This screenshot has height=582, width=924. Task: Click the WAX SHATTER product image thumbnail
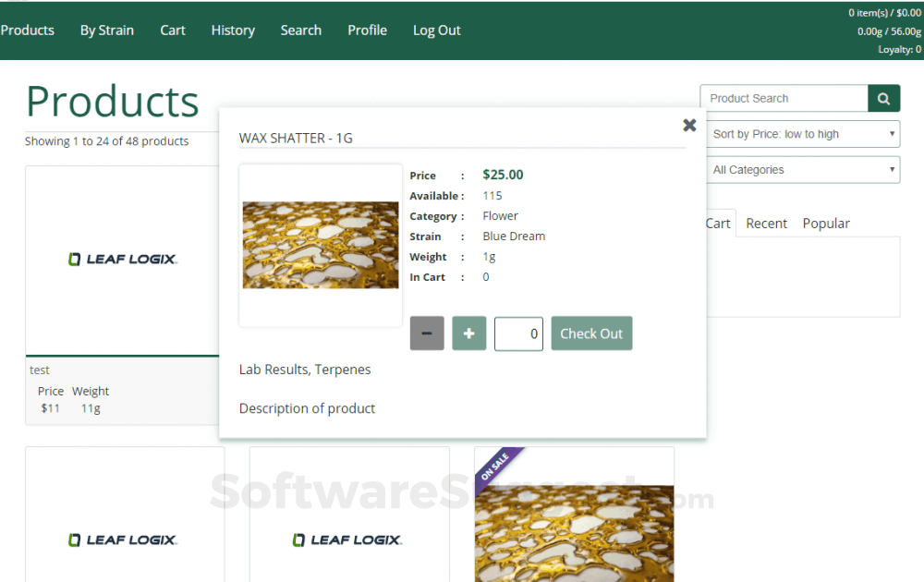(x=321, y=245)
